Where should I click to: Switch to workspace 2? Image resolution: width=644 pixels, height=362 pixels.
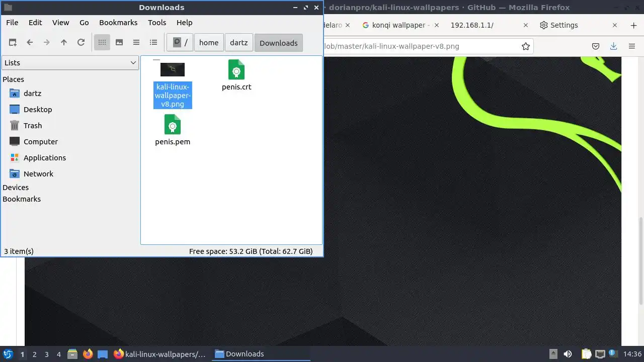click(x=34, y=354)
